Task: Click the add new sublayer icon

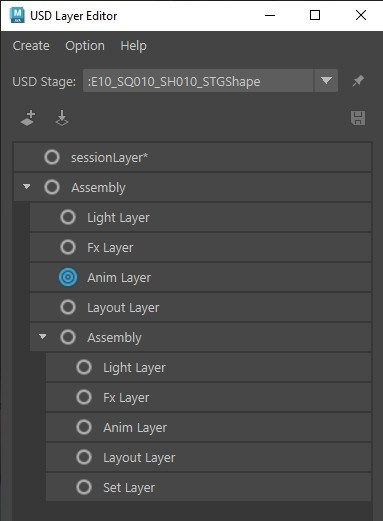Action: point(28,118)
